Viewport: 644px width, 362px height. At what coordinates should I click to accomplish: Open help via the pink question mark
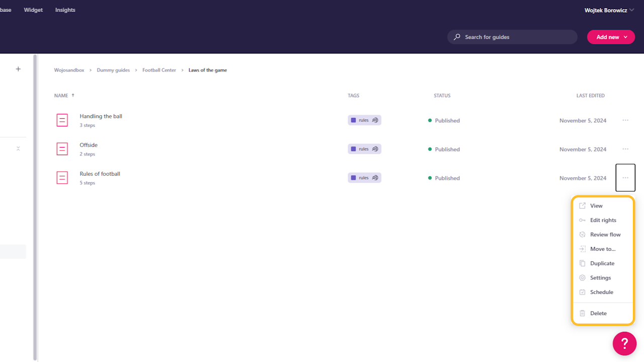624,343
